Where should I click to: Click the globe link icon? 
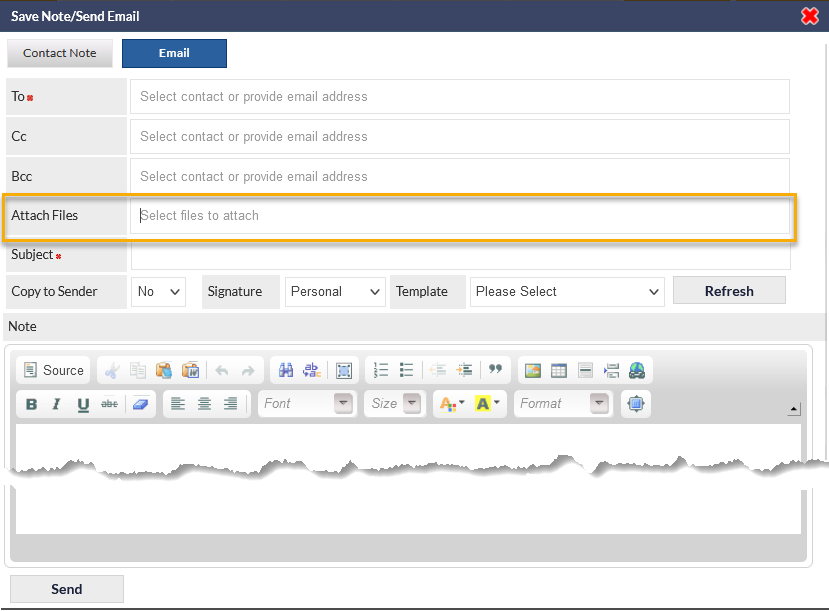pyautogui.click(x=637, y=371)
